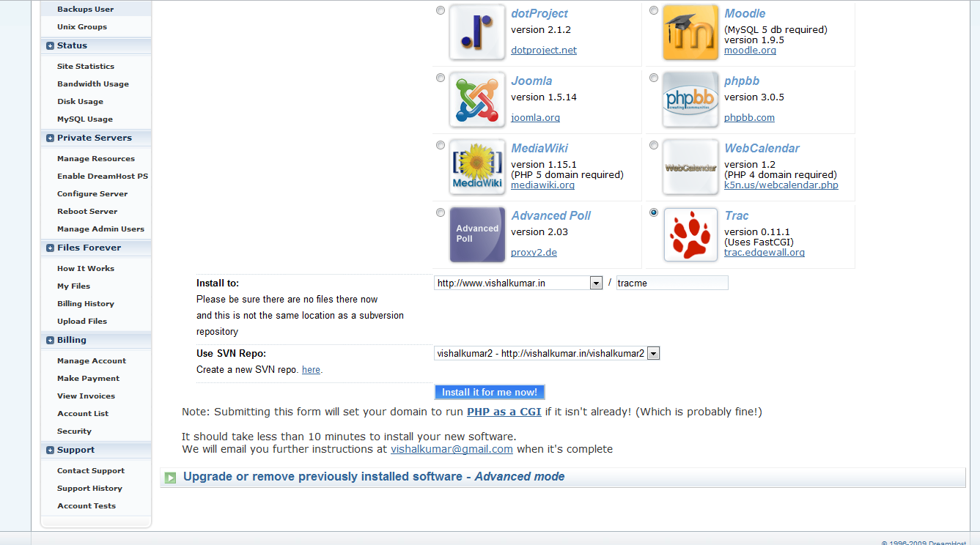Collapse the Support sidebar section
980x545 pixels.
pyautogui.click(x=50, y=450)
